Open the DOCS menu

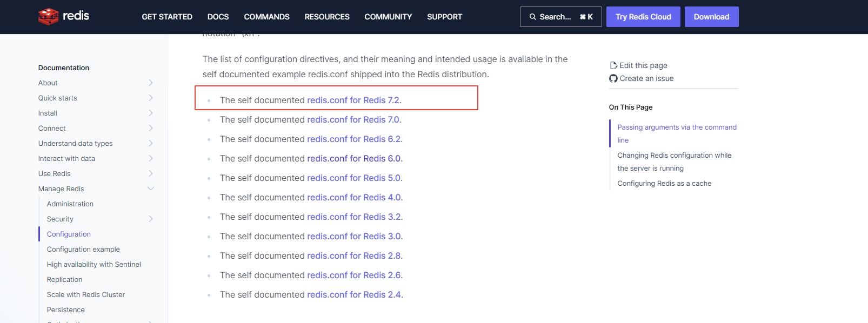[218, 17]
